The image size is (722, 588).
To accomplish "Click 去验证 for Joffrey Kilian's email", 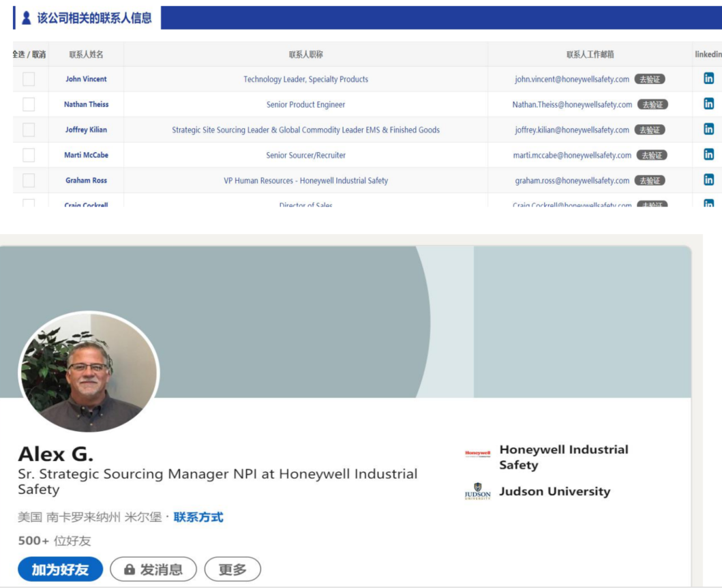I will [x=650, y=130].
